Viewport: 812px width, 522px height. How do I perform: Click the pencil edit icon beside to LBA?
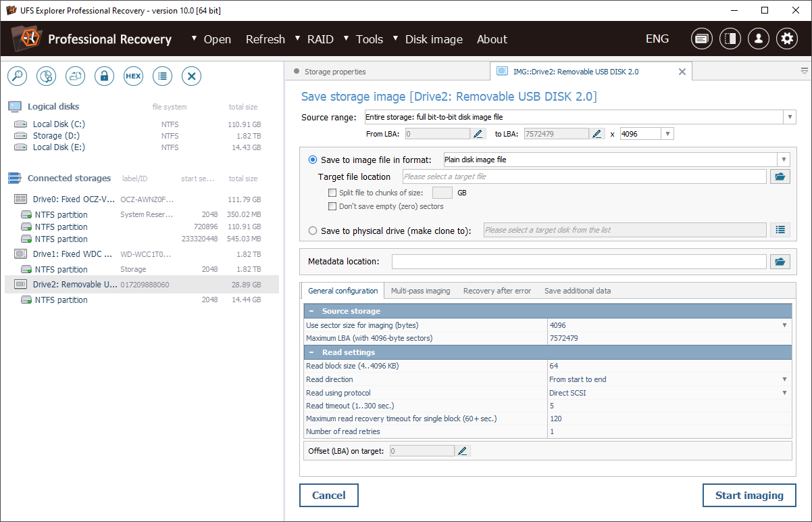[597, 134]
